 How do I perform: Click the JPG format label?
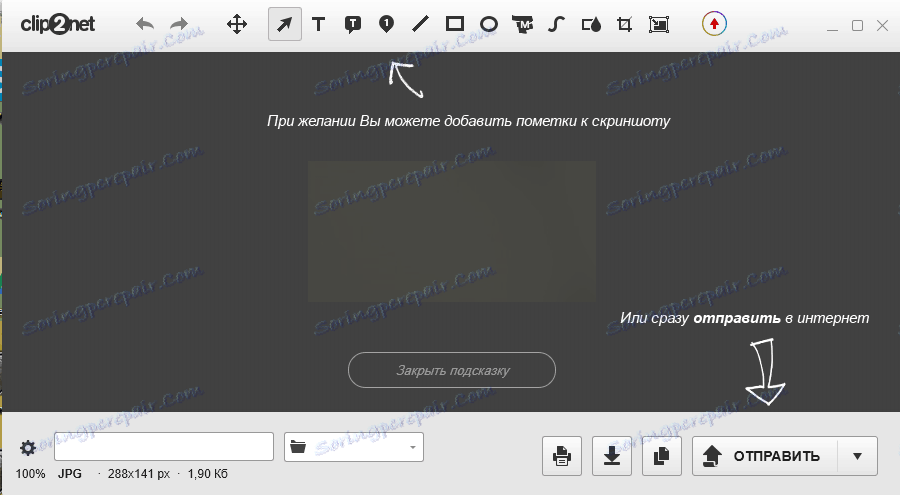[69, 474]
